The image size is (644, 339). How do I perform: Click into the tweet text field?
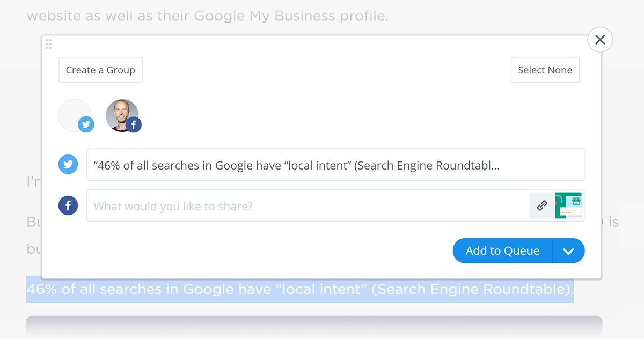335,165
